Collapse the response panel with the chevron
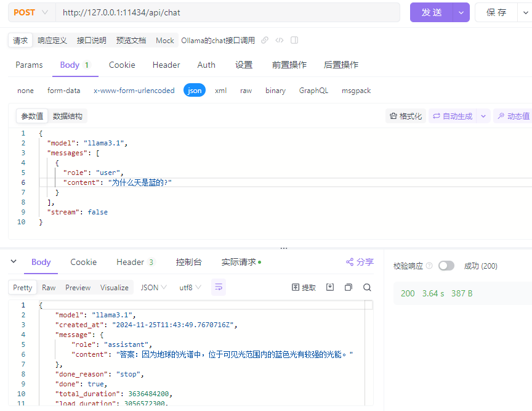The width and height of the screenshot is (532, 411). [14, 262]
